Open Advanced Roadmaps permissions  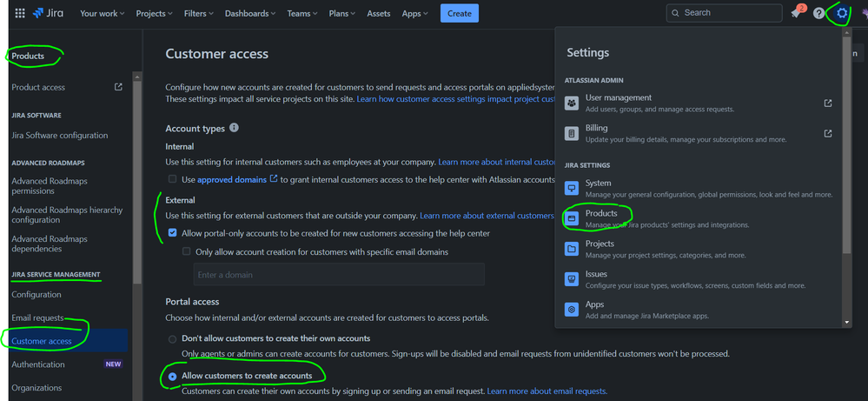click(50, 186)
